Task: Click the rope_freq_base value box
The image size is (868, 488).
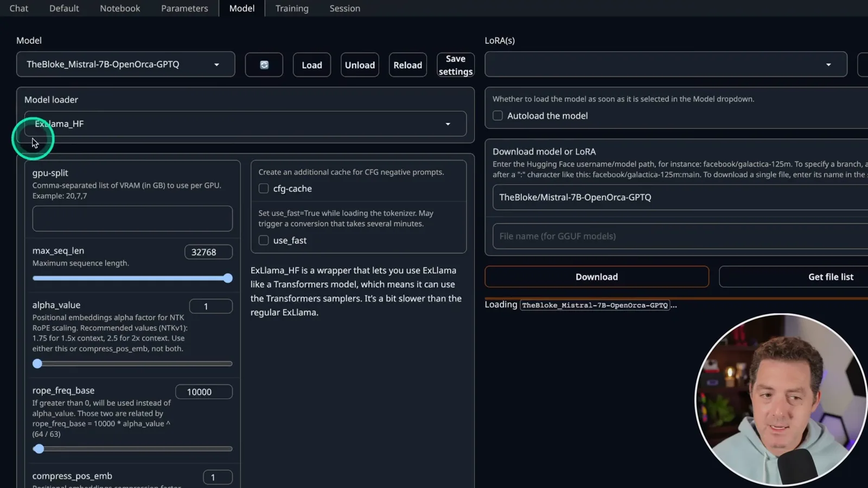Action: (204, 391)
